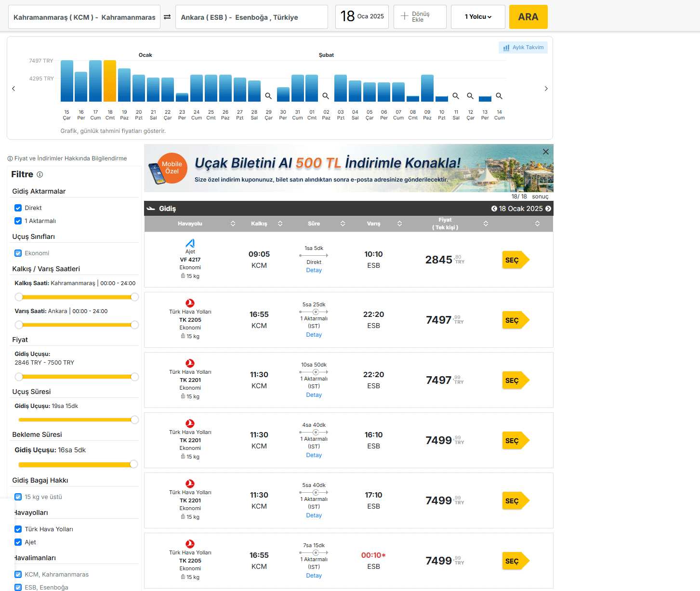Sort flights by Süre column
Screen dimensions: 700x591
343,223
